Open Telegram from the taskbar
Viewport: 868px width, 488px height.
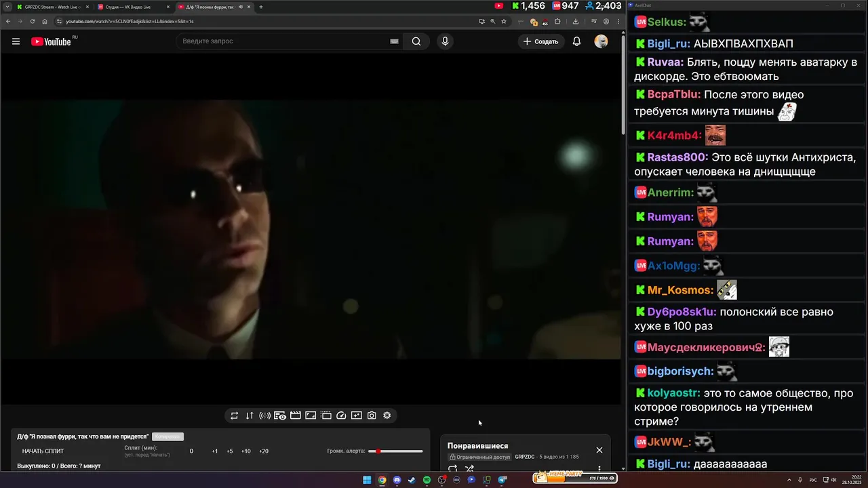click(x=502, y=480)
